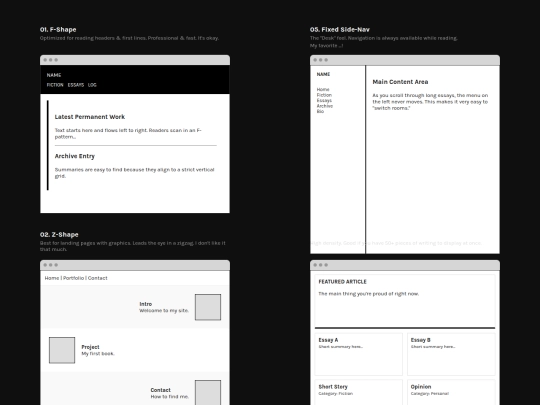Click the 'As you scroll through long essays' paragraph
Screen dimensions: 540x405
click(430, 102)
